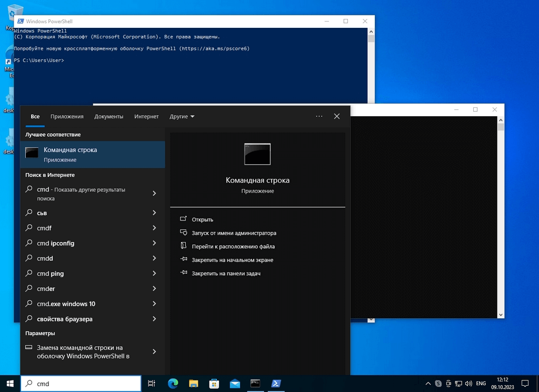This screenshot has width=539, height=392.
Task: Maximize the Windows PowerShell window
Action: (346, 21)
